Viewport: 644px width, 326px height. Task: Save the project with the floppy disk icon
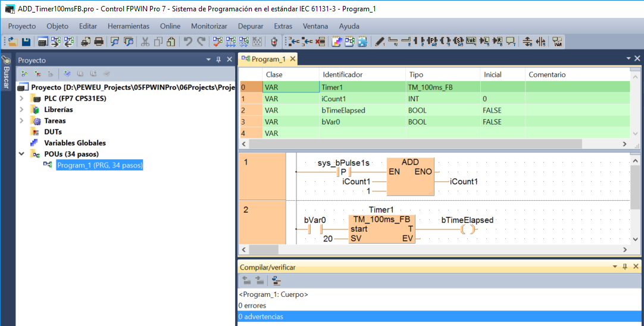(x=26, y=42)
